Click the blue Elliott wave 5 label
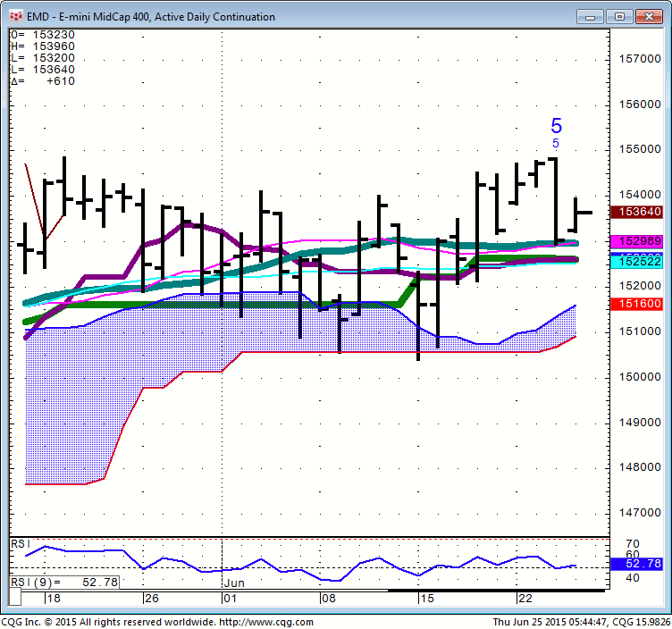 [x=556, y=127]
